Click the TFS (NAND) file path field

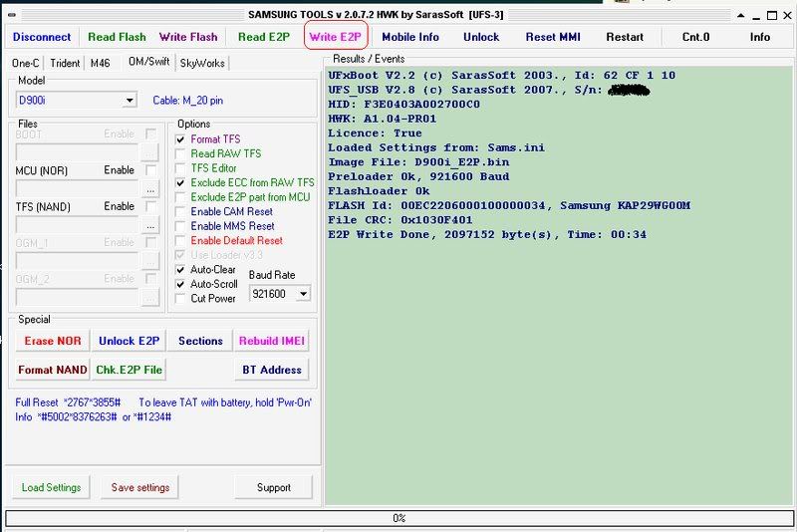pos(77,225)
